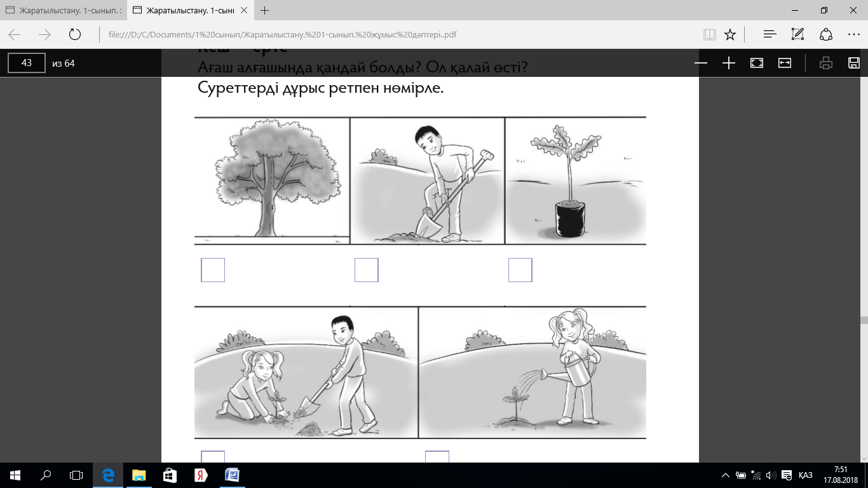Zoom in on the PDF
The width and height of the screenshot is (868, 488).
pyautogui.click(x=729, y=63)
